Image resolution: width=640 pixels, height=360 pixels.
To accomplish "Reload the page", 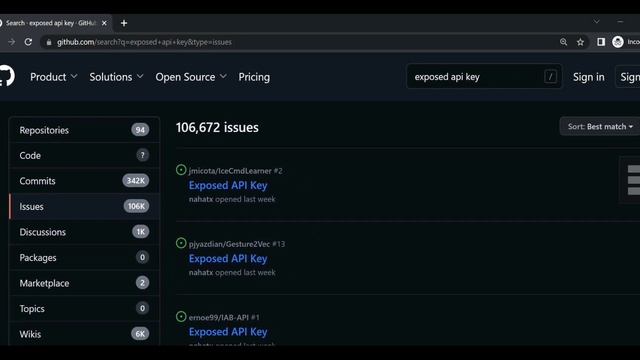I will pyautogui.click(x=28, y=42).
